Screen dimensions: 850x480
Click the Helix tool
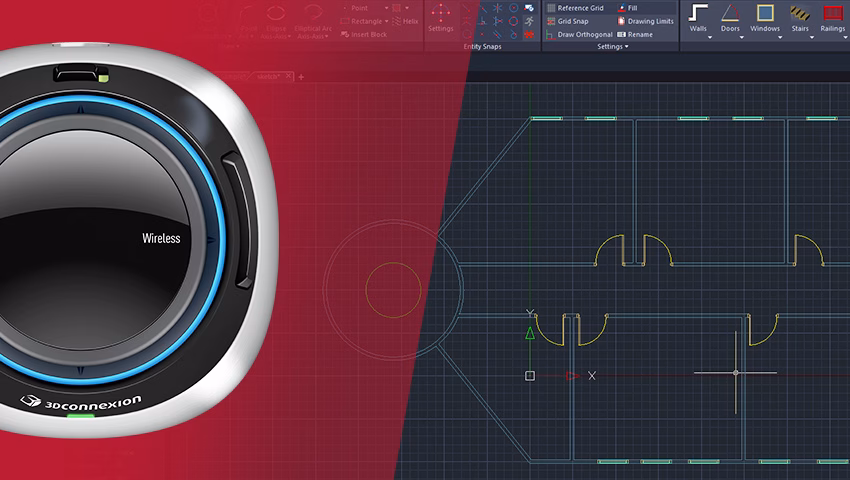[405, 21]
